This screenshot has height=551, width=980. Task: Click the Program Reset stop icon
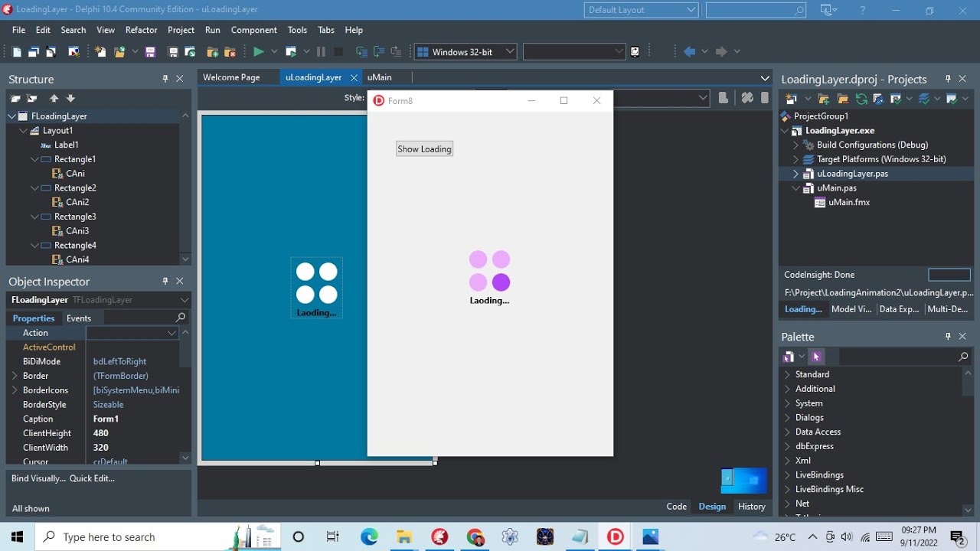tap(338, 52)
